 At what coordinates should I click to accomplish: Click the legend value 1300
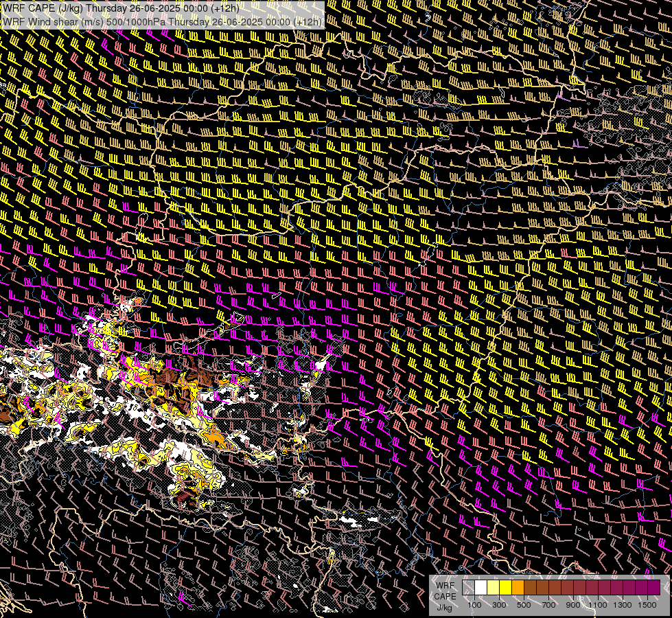[x=623, y=605]
